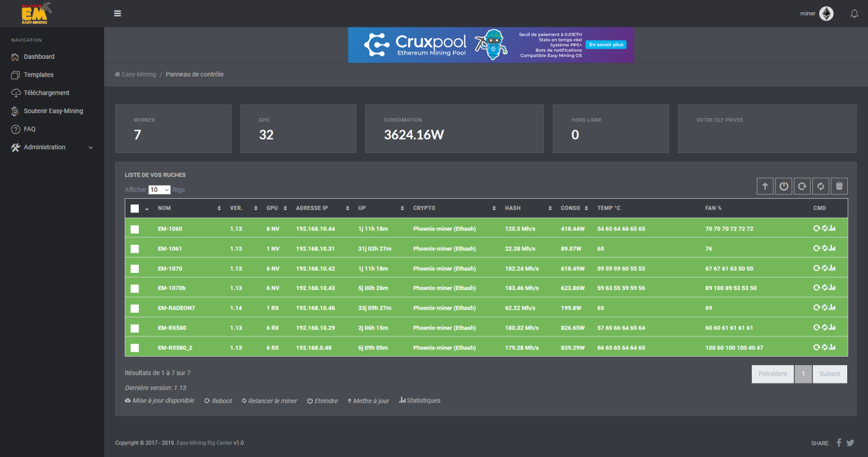
Task: Click the trash delete icon above the rig table
Action: pos(839,186)
